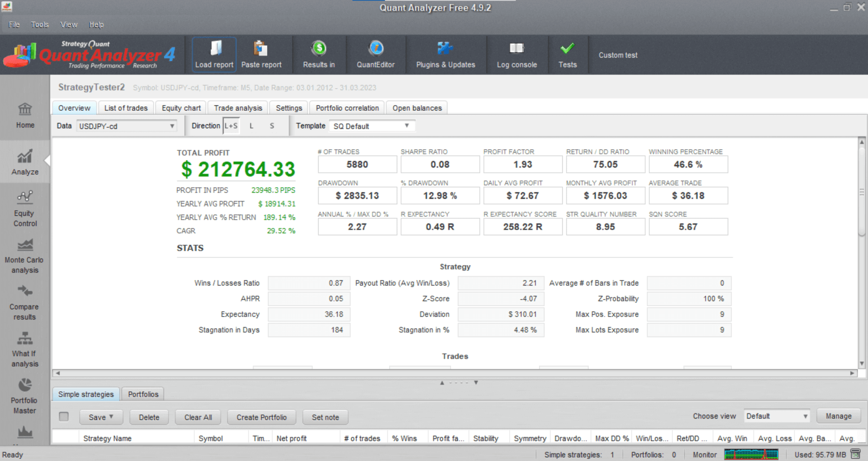This screenshot has height=461, width=868.
Task: Tick the strategy selection checkbox
Action: pyautogui.click(x=63, y=416)
